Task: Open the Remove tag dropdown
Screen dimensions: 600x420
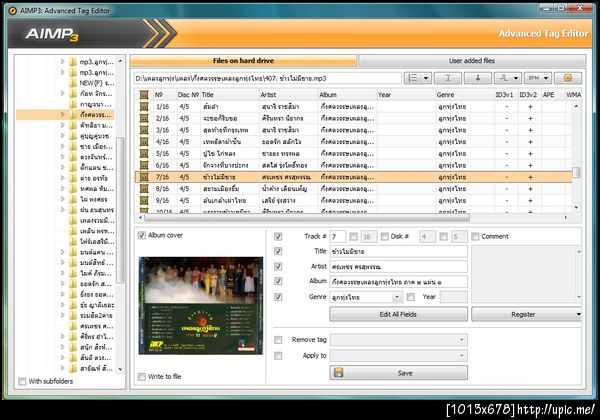Action: pyautogui.click(x=461, y=340)
